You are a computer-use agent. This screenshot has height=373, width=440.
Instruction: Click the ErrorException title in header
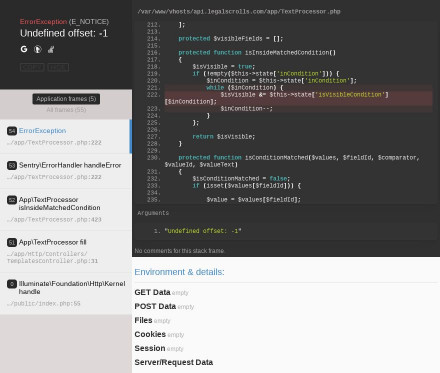[43, 22]
